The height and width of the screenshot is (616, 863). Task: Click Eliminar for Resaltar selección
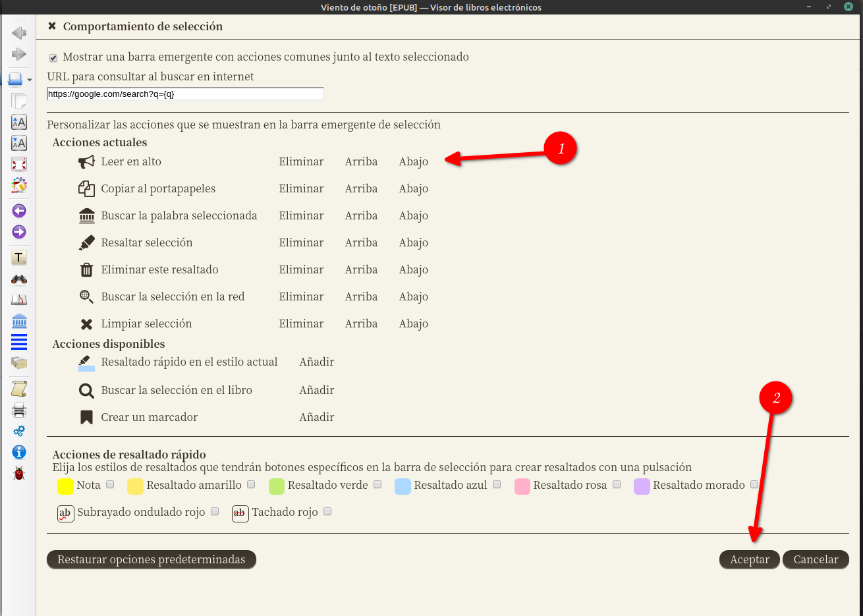(301, 242)
